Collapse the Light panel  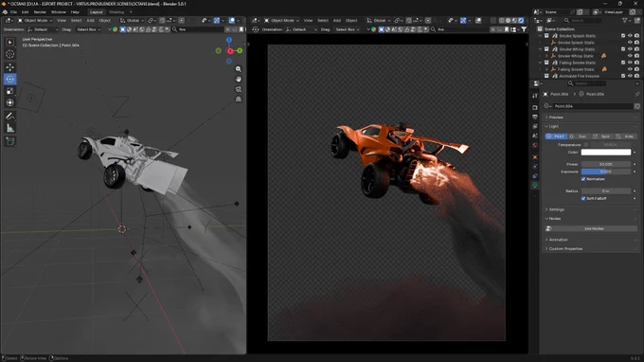[554, 127]
